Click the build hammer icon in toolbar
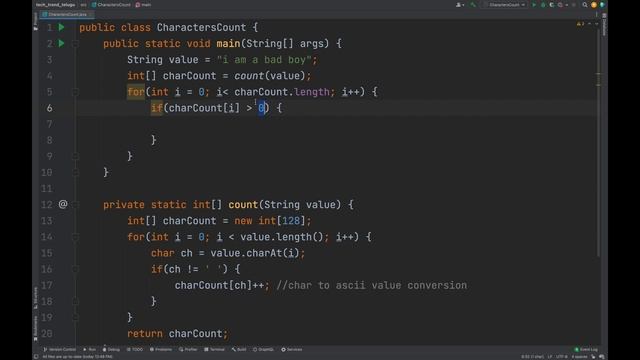This screenshot has height=360, width=640. pos(473,5)
